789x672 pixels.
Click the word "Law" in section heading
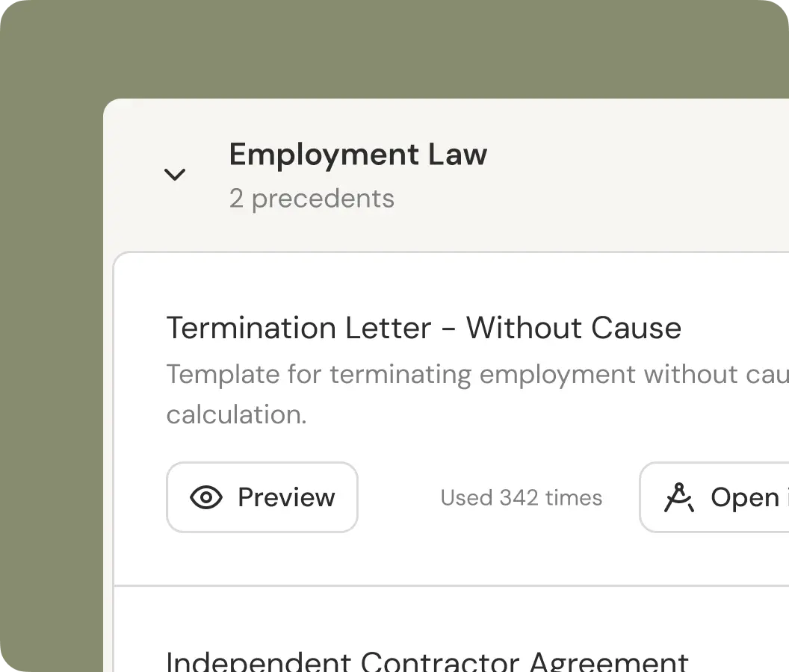point(457,155)
